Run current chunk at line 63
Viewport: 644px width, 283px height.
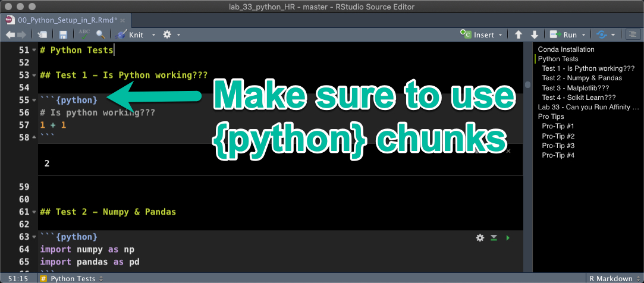tap(508, 237)
